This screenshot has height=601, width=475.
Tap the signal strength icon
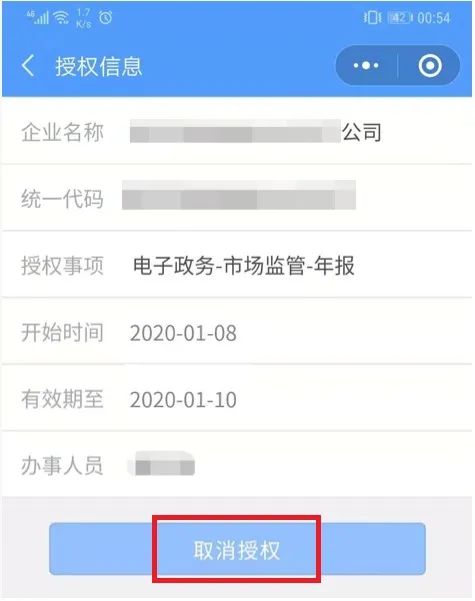point(38,17)
